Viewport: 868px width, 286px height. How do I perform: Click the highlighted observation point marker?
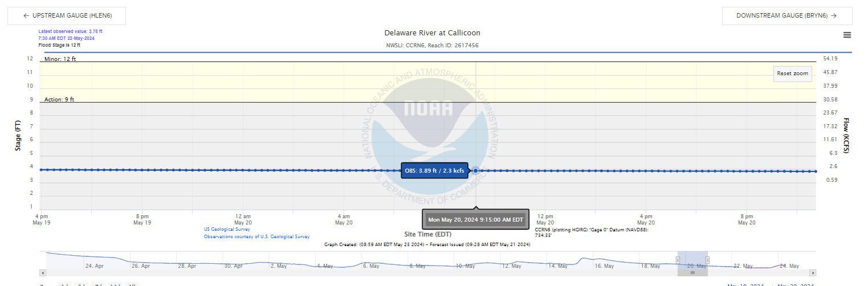[x=475, y=170]
